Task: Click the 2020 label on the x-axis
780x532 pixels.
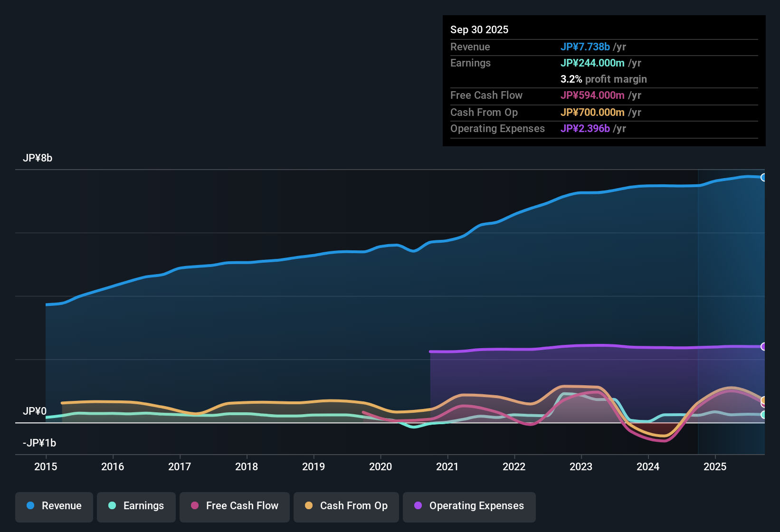Action: [380, 467]
